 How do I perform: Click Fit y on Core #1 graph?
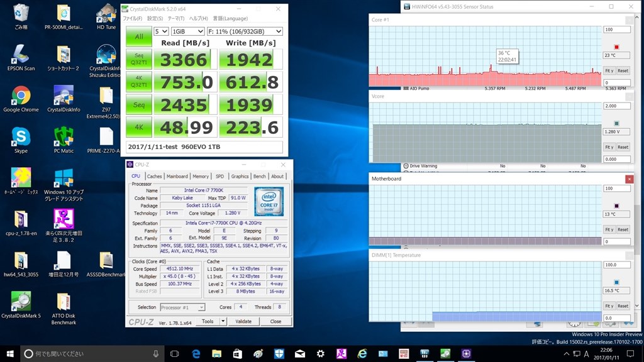[x=609, y=70]
